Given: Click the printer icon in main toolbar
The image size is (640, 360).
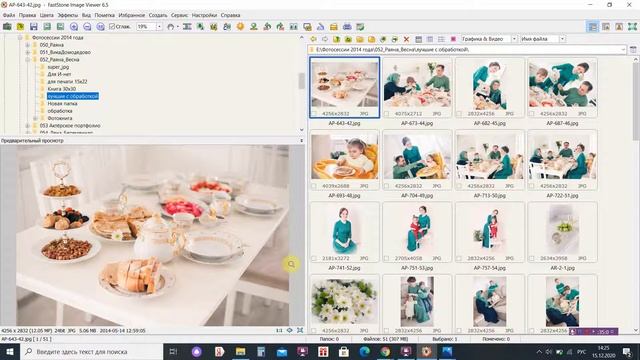Looking at the screenshot, I should coord(347,27).
